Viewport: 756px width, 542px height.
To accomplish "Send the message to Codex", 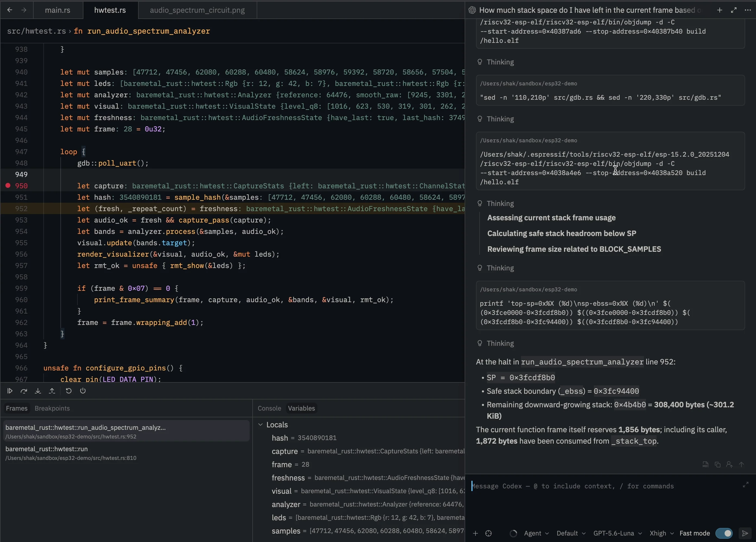I will click(x=745, y=533).
